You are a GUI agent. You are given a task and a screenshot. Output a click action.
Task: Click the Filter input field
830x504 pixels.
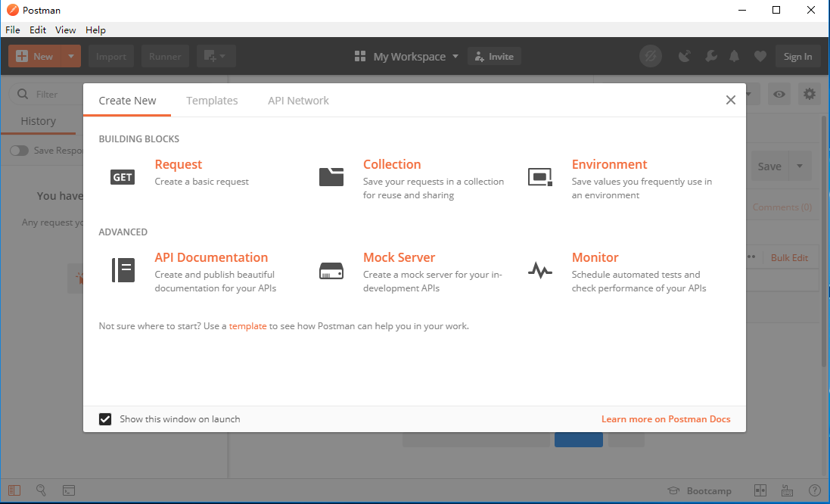click(x=47, y=95)
